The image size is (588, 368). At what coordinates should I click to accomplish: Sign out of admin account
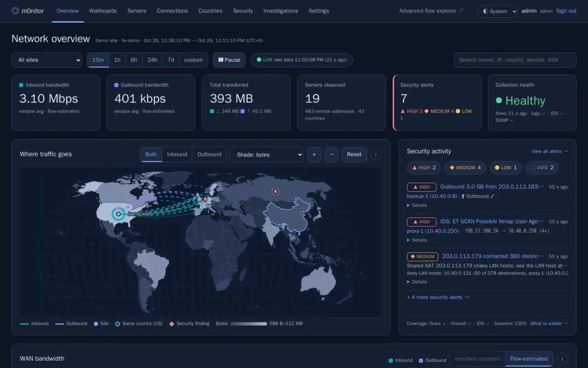566,11
